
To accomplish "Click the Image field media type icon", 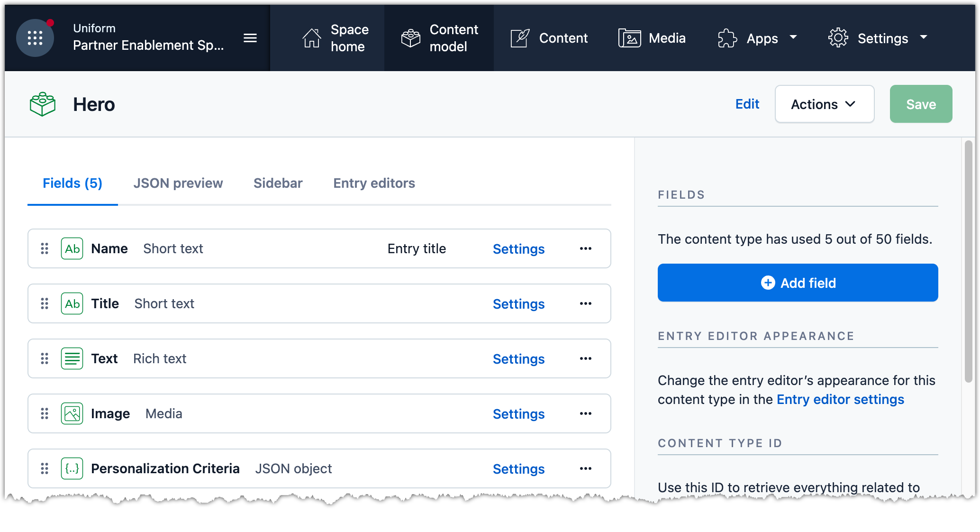I will click(x=72, y=413).
